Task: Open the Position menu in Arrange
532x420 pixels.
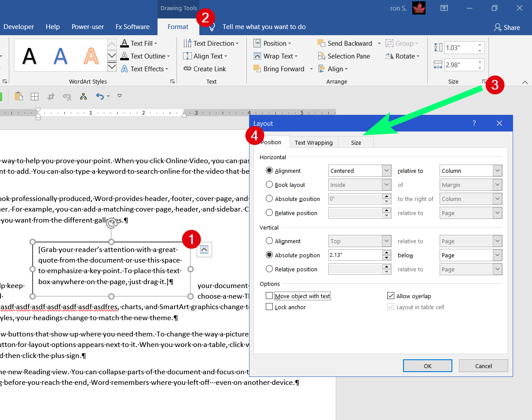Action: 272,43
